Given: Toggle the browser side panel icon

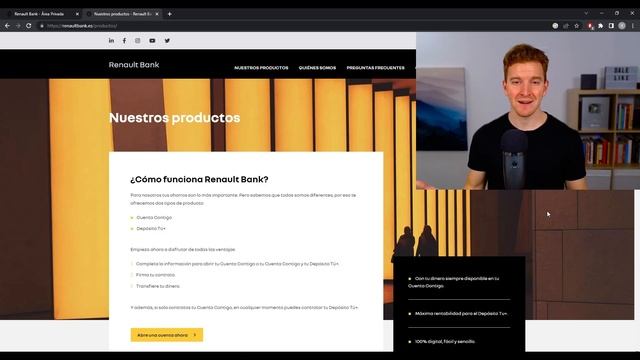Looking at the screenshot, I should click(x=611, y=26).
